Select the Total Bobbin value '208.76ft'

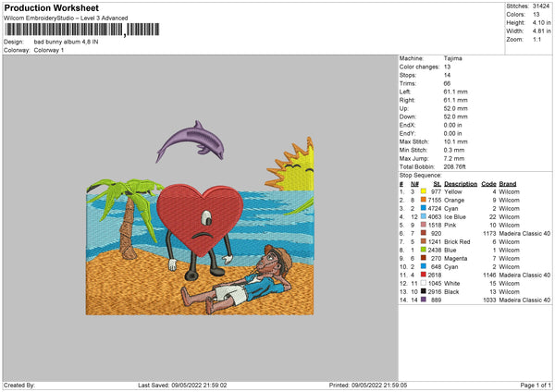pos(454,166)
